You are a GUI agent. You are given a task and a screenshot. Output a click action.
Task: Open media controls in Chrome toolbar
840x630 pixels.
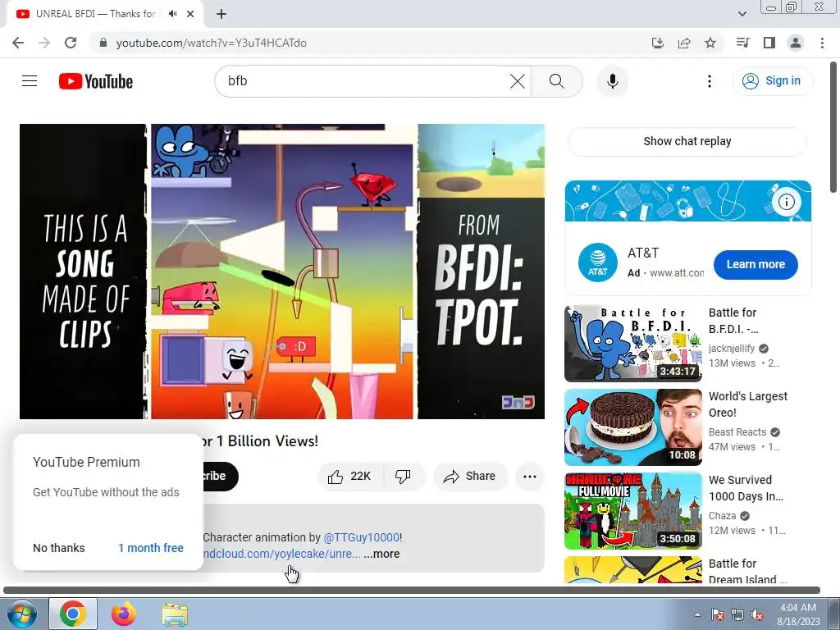(x=742, y=43)
